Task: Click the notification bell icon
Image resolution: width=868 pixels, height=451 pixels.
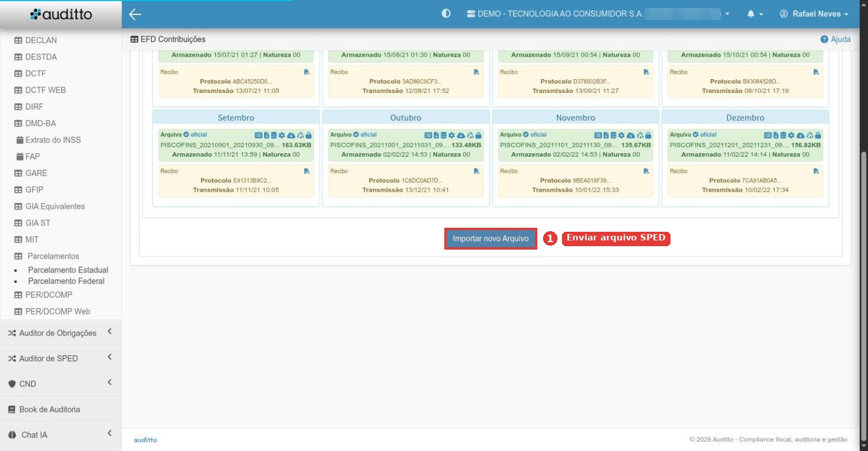Action: 751,14
